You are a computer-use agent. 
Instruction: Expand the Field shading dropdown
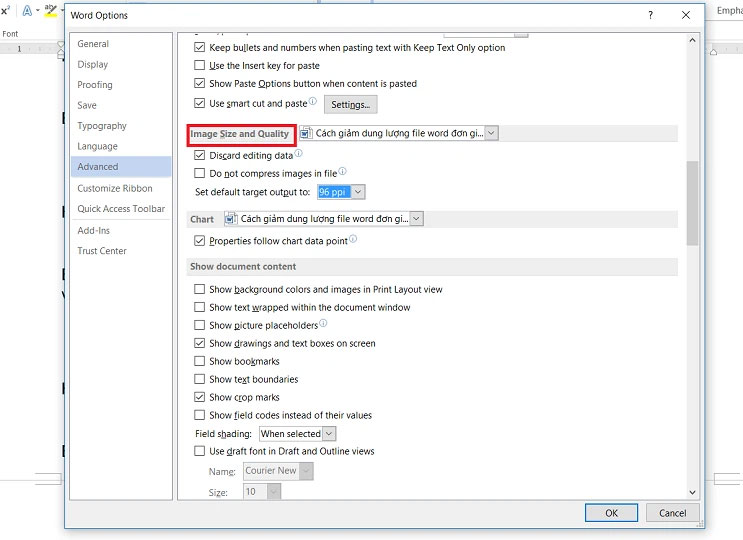[x=329, y=434]
